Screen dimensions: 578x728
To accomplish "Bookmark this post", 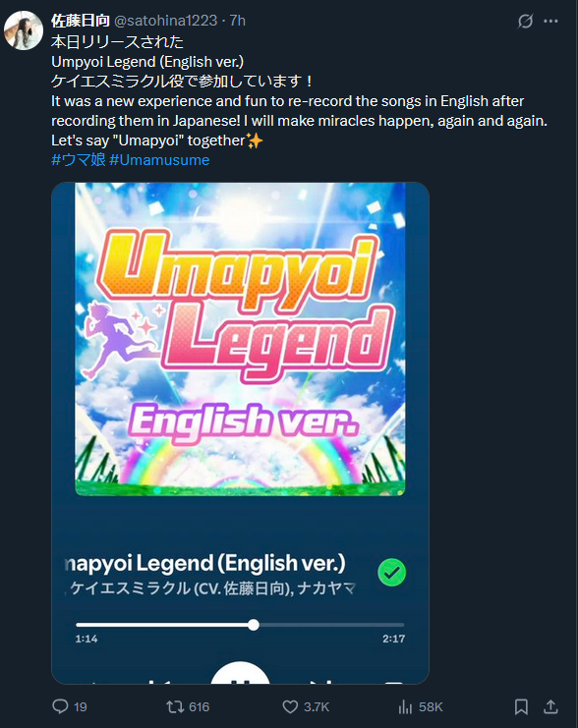I will (x=521, y=706).
